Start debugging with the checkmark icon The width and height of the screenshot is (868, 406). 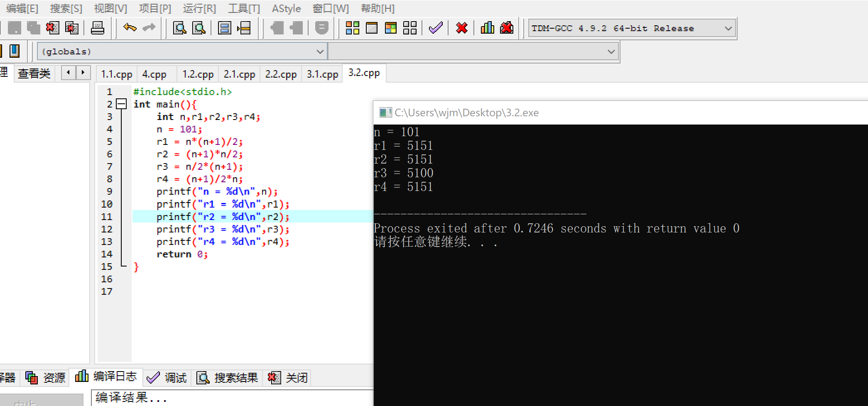pos(436,28)
